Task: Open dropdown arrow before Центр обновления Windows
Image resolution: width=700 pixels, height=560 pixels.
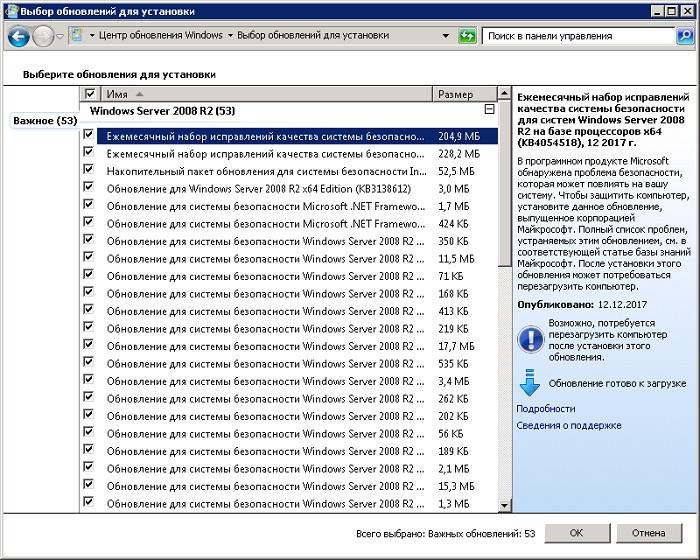Action: pyautogui.click(x=92, y=36)
